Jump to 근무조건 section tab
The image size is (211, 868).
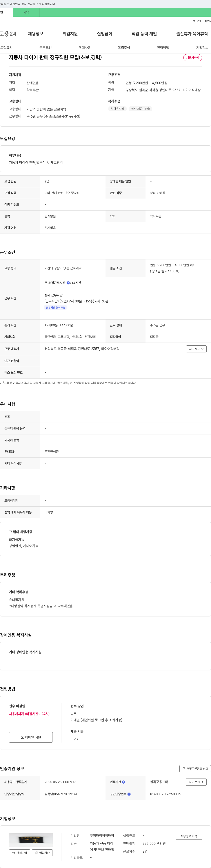[x=45, y=48]
